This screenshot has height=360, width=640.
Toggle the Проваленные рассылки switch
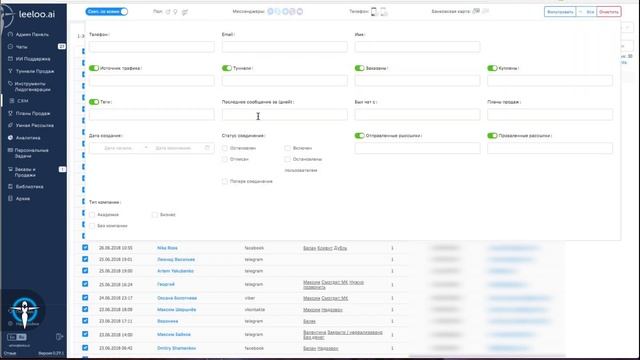pos(492,136)
